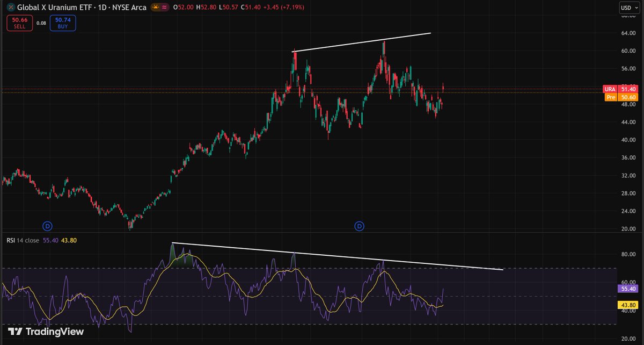Click the yellow 43.80 RSI scale label
This screenshot has height=345, width=644.
(x=628, y=305)
